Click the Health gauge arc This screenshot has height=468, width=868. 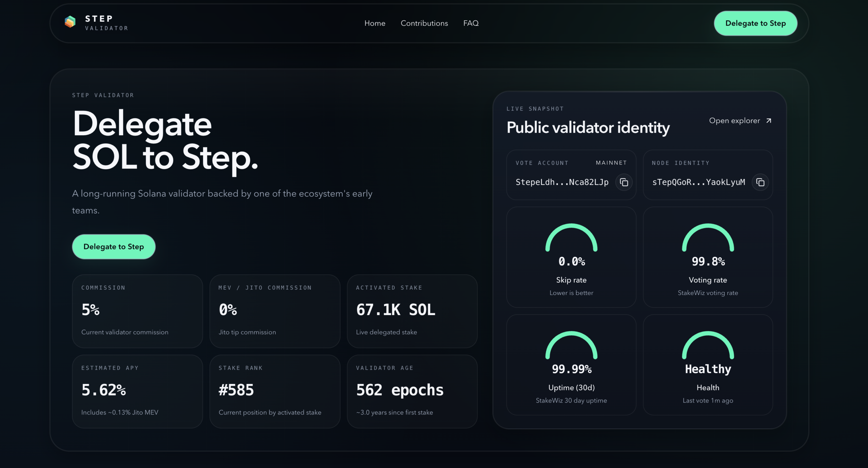[708, 334]
